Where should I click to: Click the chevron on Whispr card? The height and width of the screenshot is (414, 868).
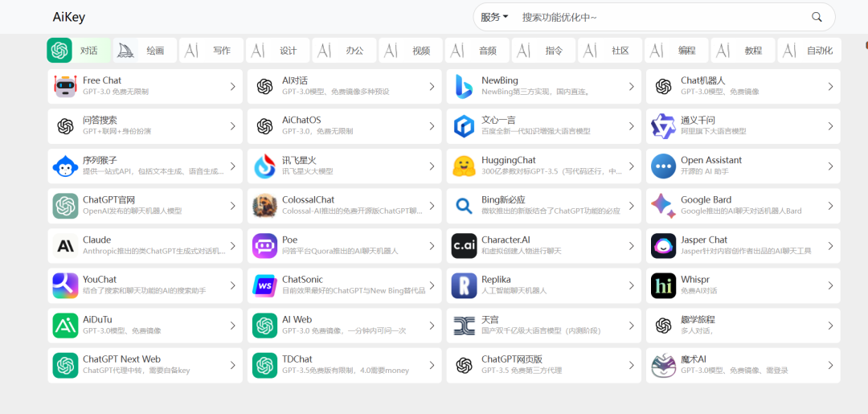click(x=830, y=285)
